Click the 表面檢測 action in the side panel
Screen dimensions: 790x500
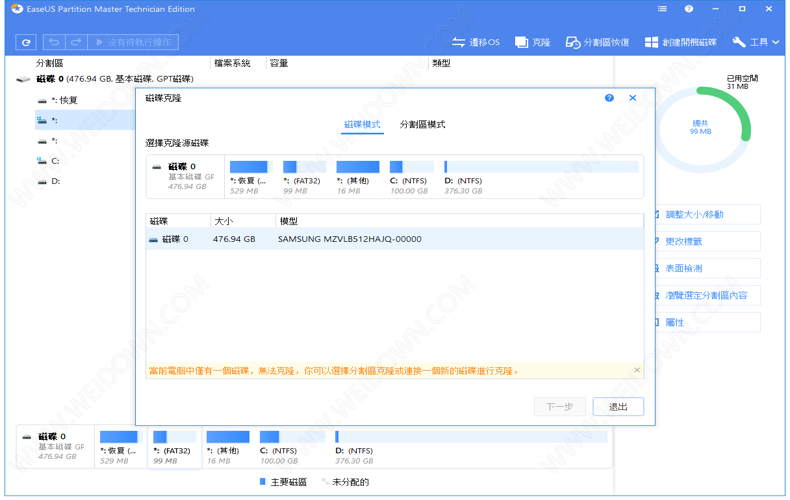[x=707, y=268]
